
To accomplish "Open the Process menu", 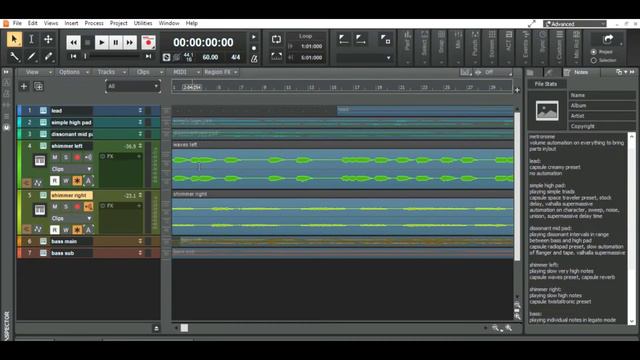I will tap(94, 23).
